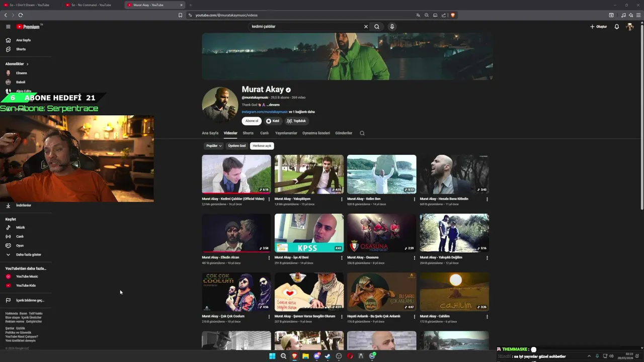
Task: Open more options for Cahilim video
Action: coord(487,317)
